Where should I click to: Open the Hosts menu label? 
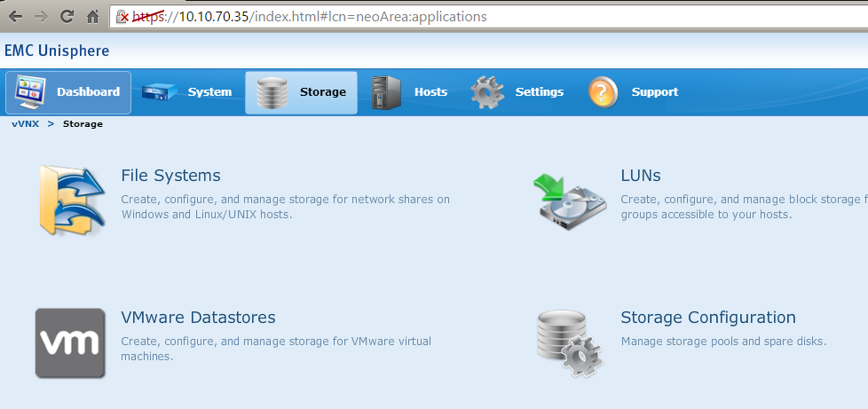[x=430, y=92]
